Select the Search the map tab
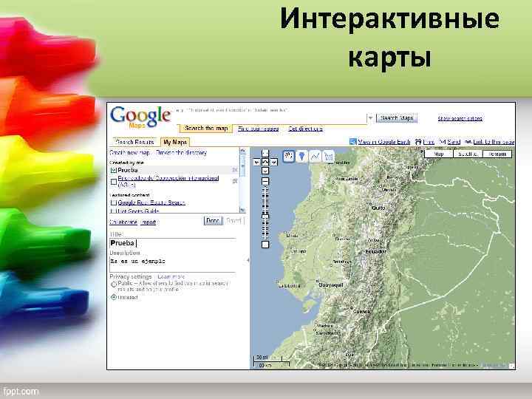 click(x=206, y=129)
